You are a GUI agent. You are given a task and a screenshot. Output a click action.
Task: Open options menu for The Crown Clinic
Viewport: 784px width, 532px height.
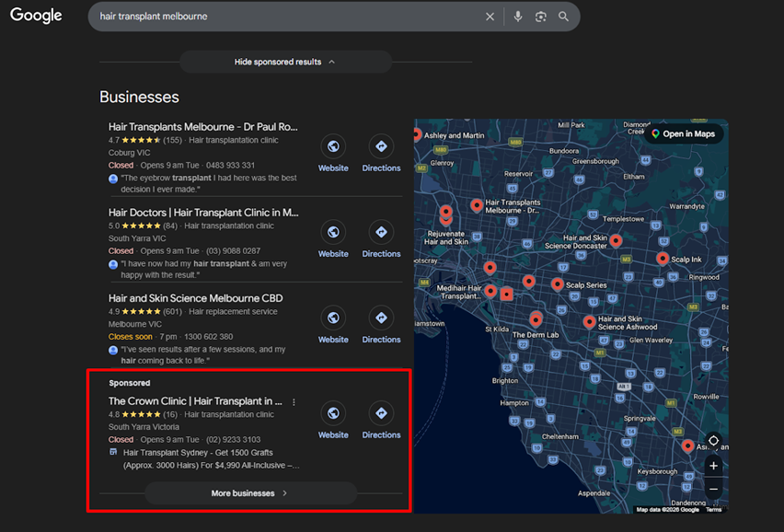pos(294,402)
